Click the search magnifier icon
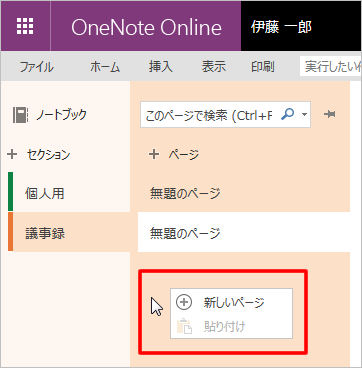Image resolution: width=362 pixels, height=368 pixels. pyautogui.click(x=287, y=115)
